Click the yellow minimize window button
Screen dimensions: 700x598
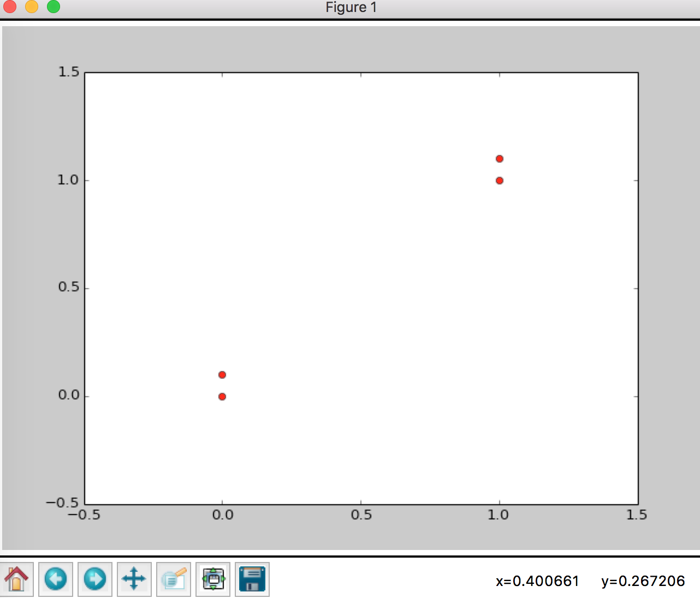click(32, 7)
